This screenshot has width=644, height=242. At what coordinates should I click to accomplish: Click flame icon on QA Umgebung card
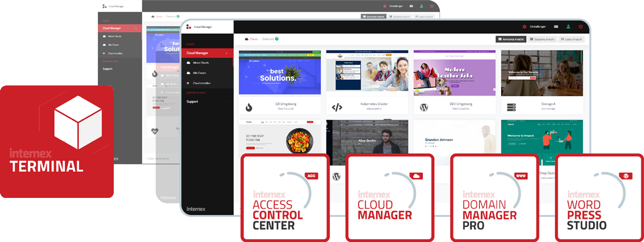tap(249, 107)
